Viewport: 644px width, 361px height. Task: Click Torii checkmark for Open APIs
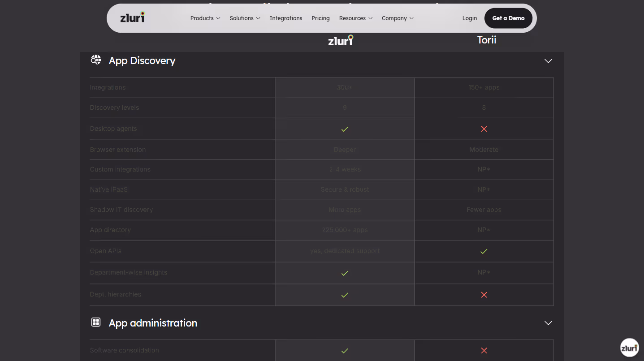click(x=484, y=251)
